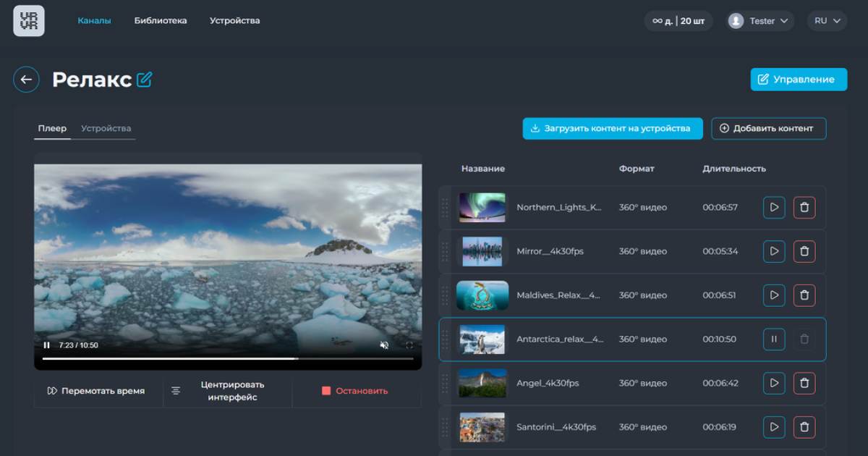Open Библиотека in top navigation
This screenshot has width=868, height=456.
click(x=161, y=21)
